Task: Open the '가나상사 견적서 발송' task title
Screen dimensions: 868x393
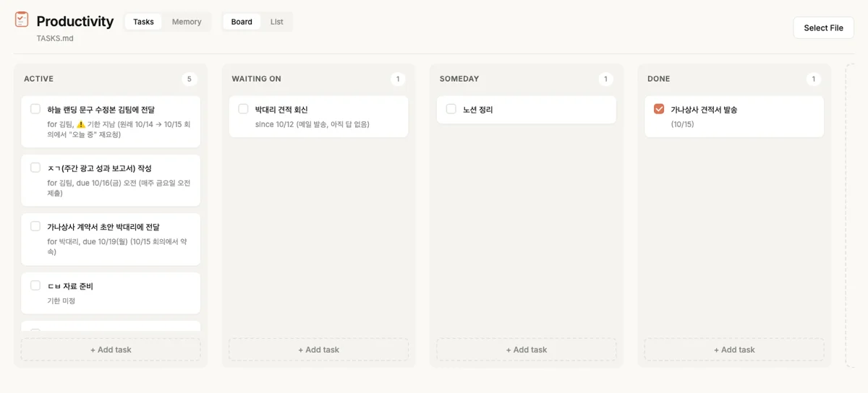Action: click(x=704, y=110)
